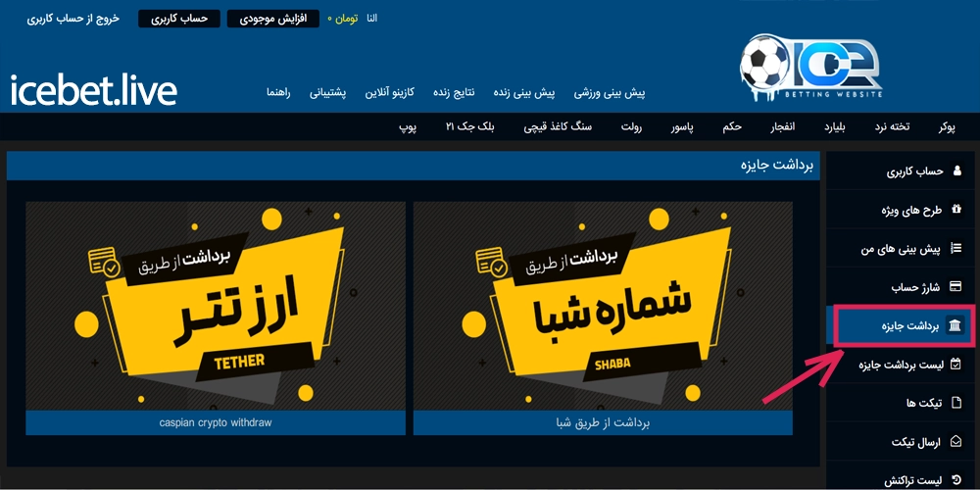Screen dimensions: 980x490
Task: Select the پوکر game link
Action: (x=947, y=127)
